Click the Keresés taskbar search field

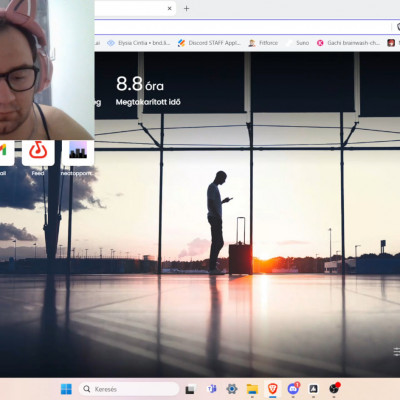pyautogui.click(x=129, y=389)
